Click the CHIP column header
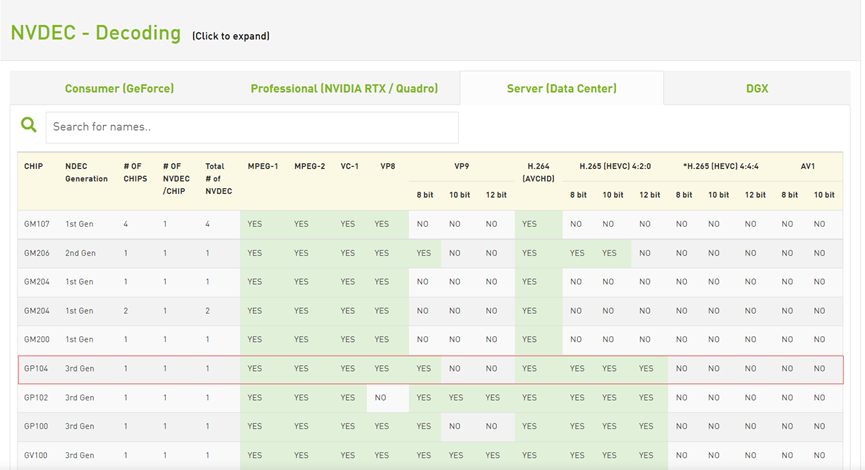The width and height of the screenshot is (865, 470). click(33, 166)
